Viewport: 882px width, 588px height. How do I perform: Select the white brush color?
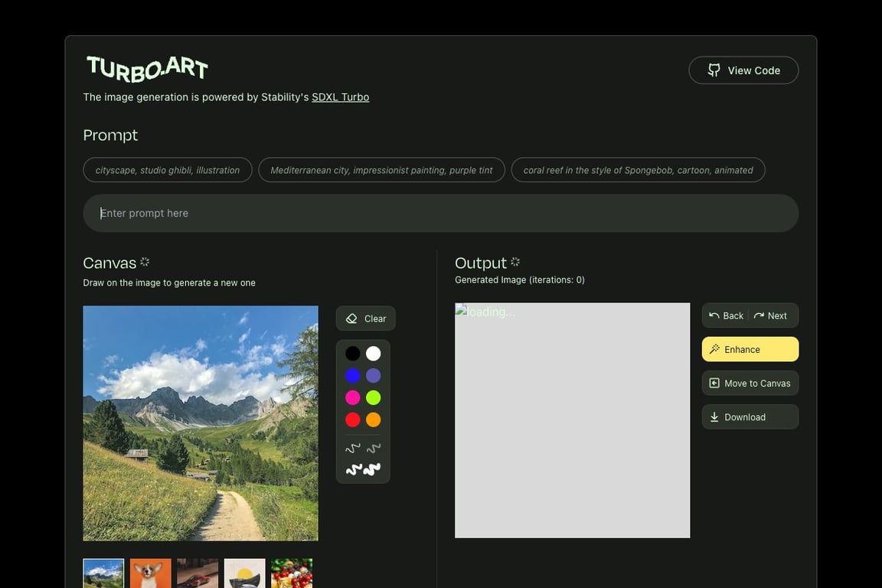[x=374, y=354]
